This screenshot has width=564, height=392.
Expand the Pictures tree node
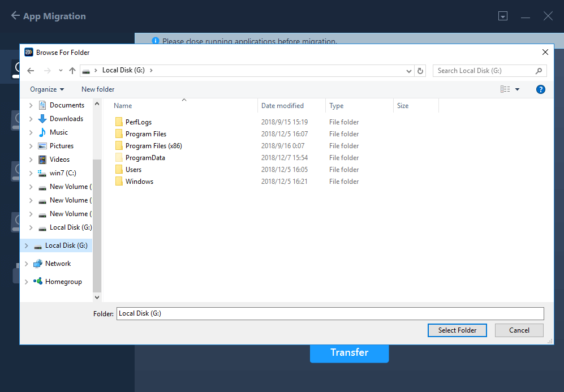point(31,146)
